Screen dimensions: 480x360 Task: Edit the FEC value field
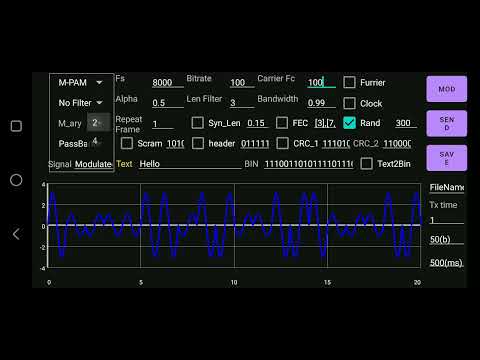tap(325, 123)
